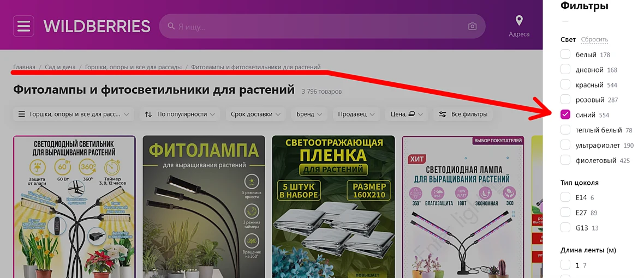This screenshot has height=278, width=644.
Task: Click the sort arrows icon by По популярности
Action: point(148,114)
